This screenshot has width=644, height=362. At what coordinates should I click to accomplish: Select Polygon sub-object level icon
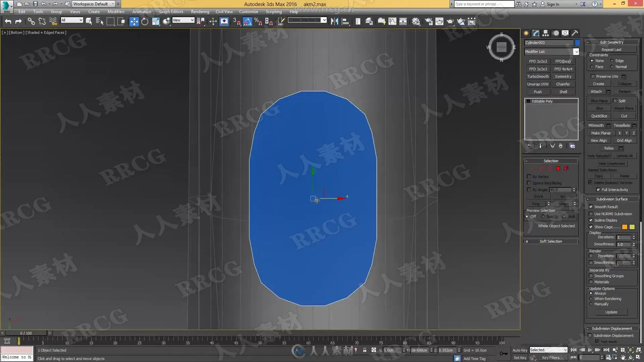click(558, 169)
